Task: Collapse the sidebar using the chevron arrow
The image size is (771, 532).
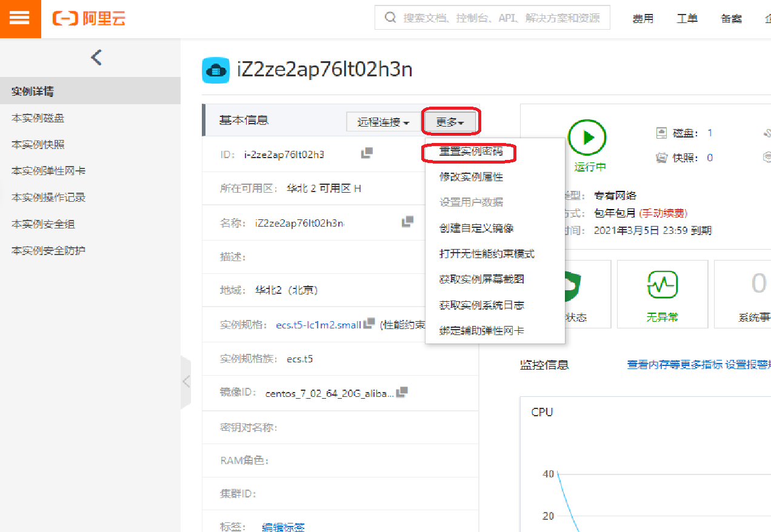Action: pyautogui.click(x=96, y=57)
